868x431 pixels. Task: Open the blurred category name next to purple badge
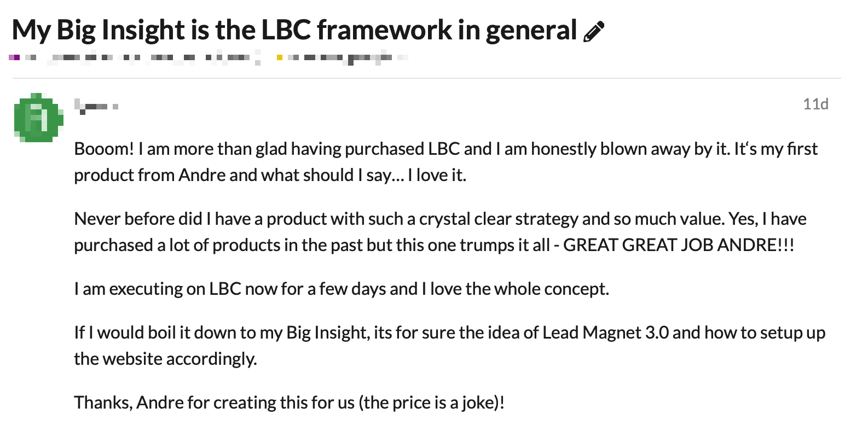(142, 57)
